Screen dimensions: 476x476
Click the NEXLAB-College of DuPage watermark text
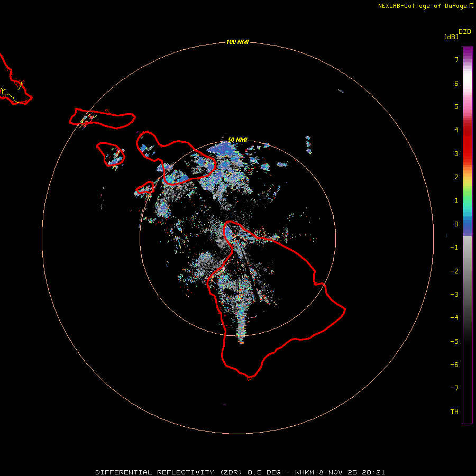[x=426, y=6]
